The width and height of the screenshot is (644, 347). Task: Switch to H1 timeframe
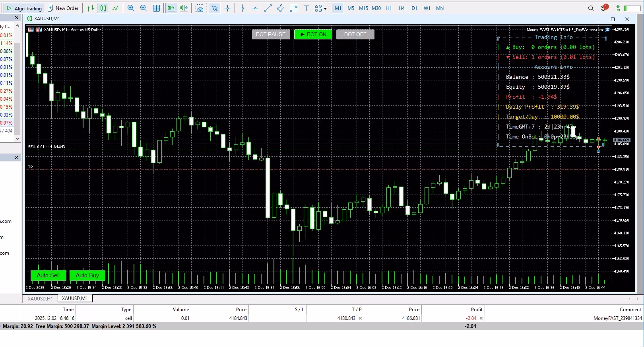(x=389, y=8)
